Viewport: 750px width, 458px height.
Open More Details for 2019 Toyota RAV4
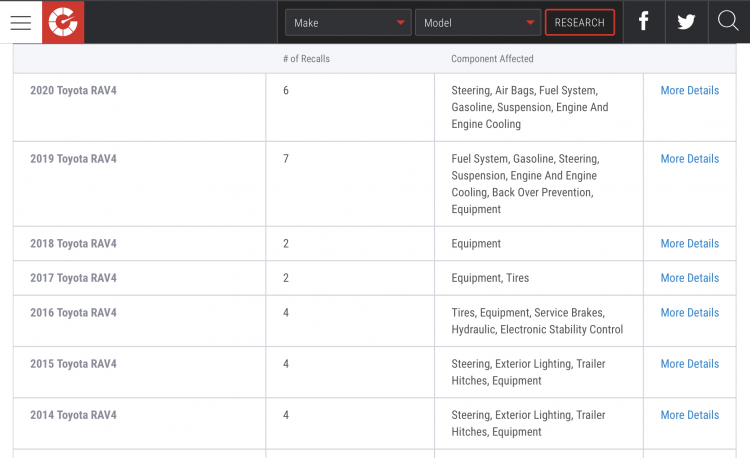point(690,159)
